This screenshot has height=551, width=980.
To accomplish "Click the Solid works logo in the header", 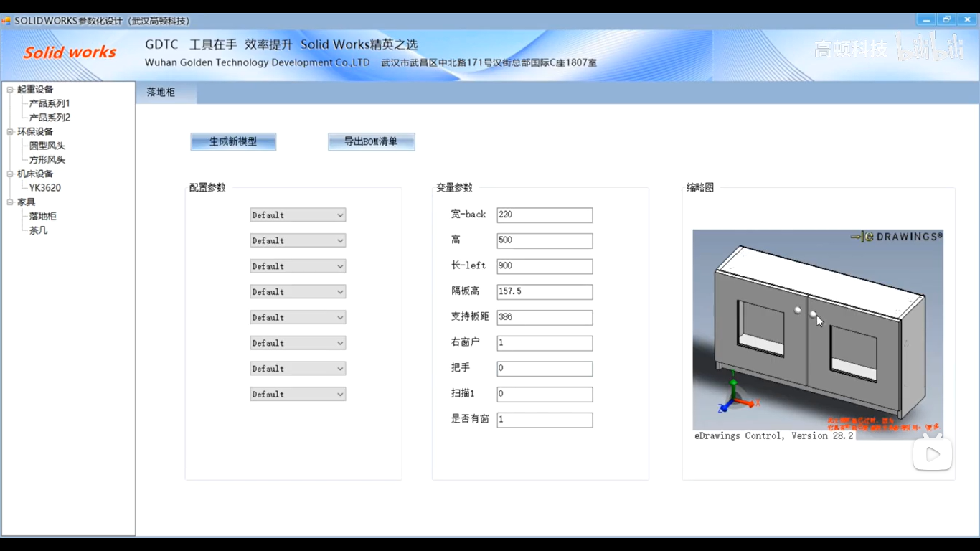I will (70, 52).
